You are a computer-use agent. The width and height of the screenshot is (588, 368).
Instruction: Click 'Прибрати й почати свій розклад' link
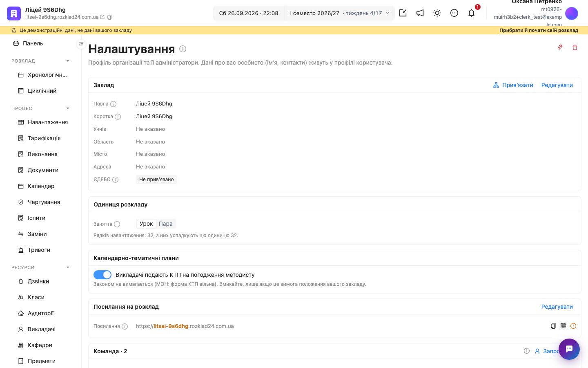pyautogui.click(x=539, y=30)
